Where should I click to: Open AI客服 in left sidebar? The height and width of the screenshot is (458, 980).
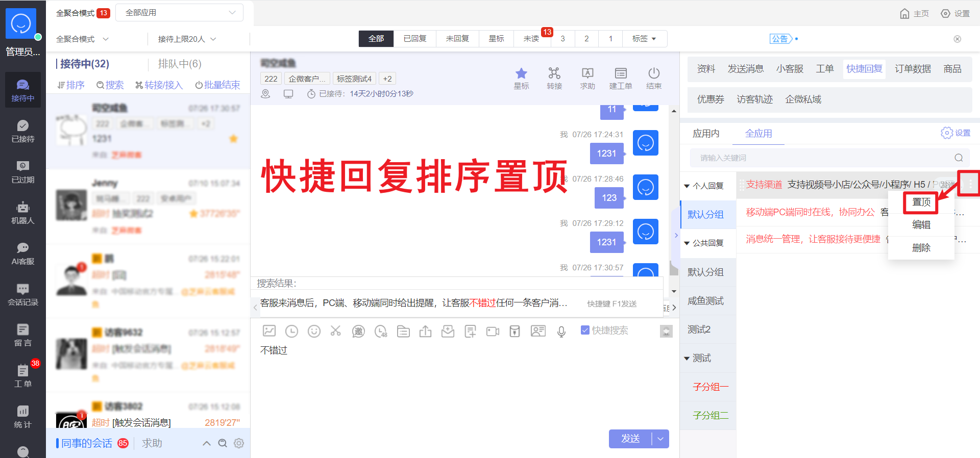tap(23, 254)
